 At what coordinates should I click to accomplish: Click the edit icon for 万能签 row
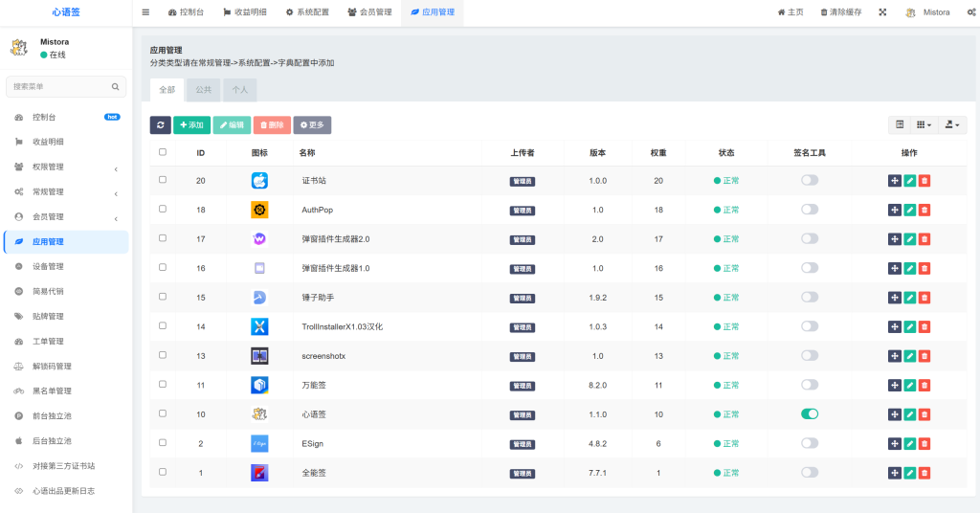pos(909,385)
